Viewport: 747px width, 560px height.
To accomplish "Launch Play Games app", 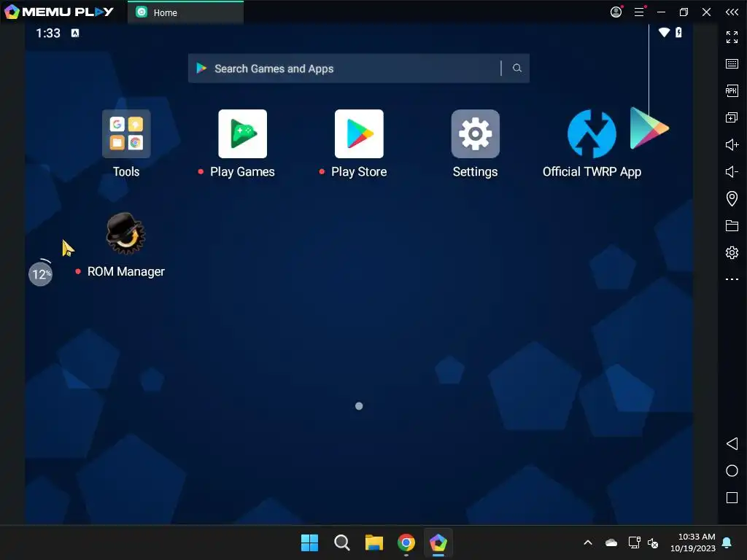I will point(242,134).
